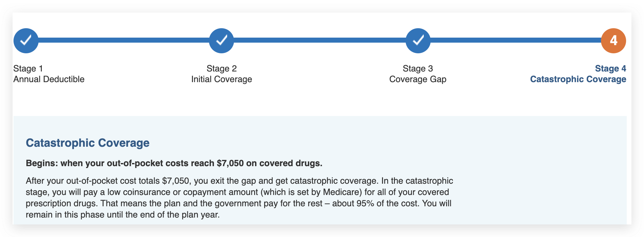Click the Stage 1 checkmark circle
Viewport: 644px width, 237px height.
click(26, 40)
